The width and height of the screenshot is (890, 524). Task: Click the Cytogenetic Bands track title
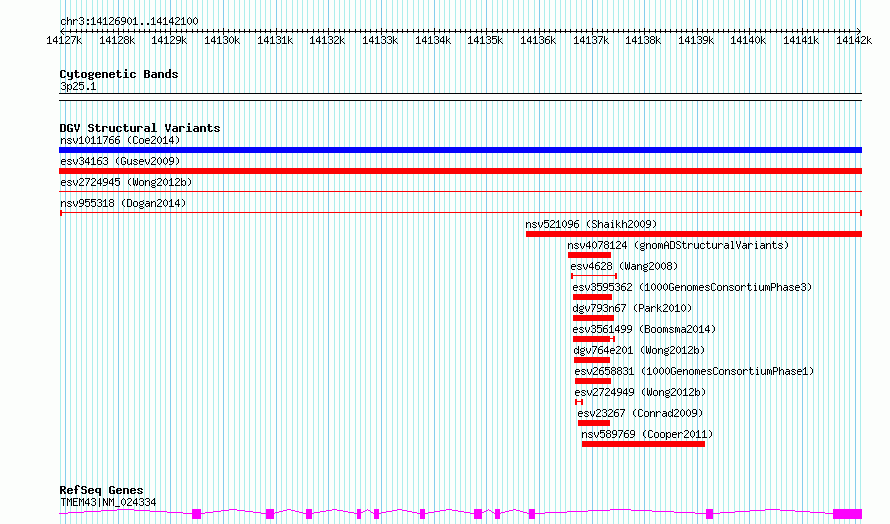coord(119,74)
